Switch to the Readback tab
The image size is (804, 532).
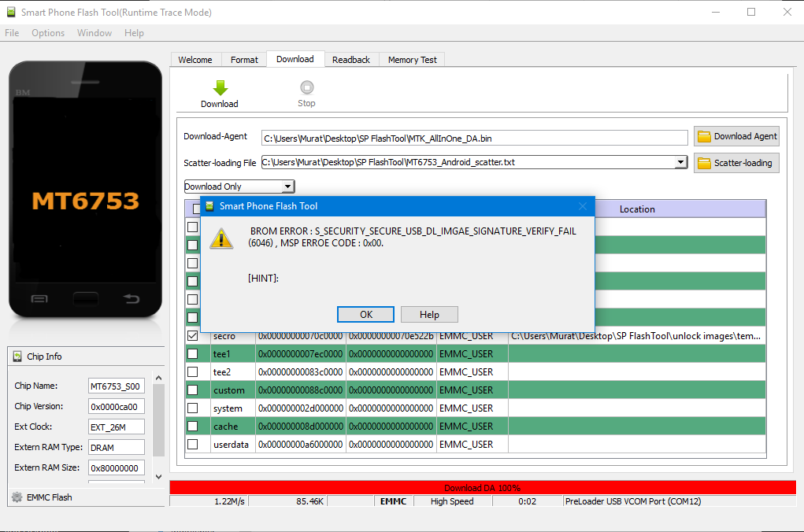point(350,60)
